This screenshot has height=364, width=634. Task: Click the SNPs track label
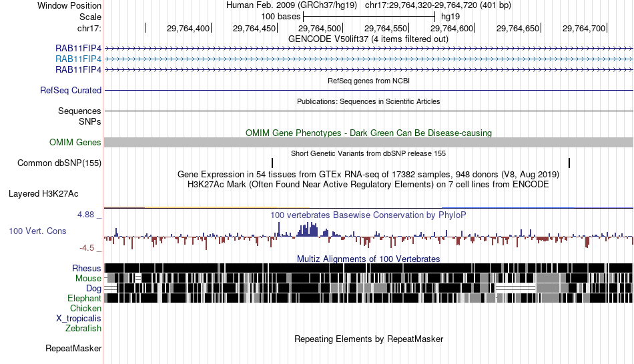tap(90, 121)
